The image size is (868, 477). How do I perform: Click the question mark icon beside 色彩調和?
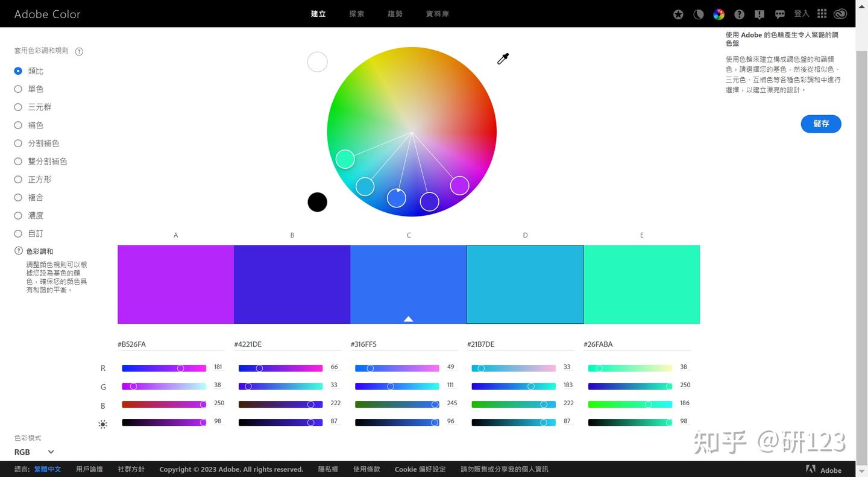click(x=19, y=251)
